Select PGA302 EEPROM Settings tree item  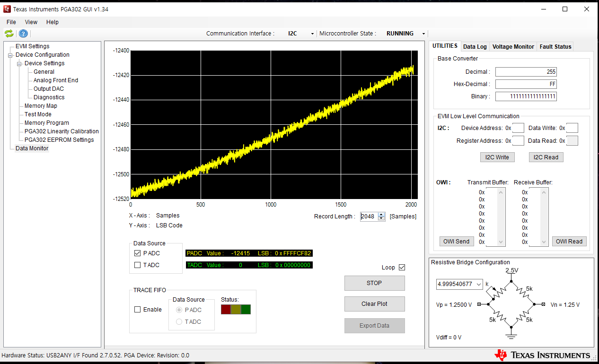pyautogui.click(x=59, y=140)
